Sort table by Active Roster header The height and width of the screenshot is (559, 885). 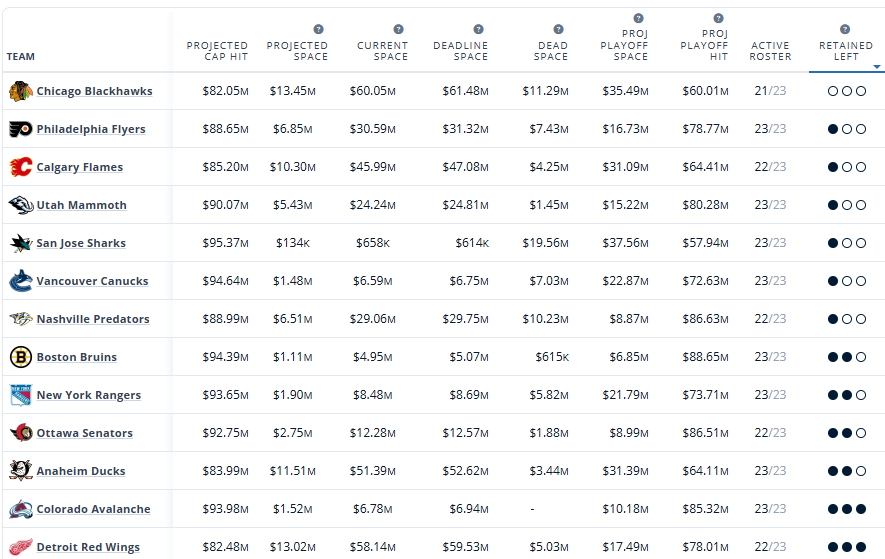click(x=770, y=51)
